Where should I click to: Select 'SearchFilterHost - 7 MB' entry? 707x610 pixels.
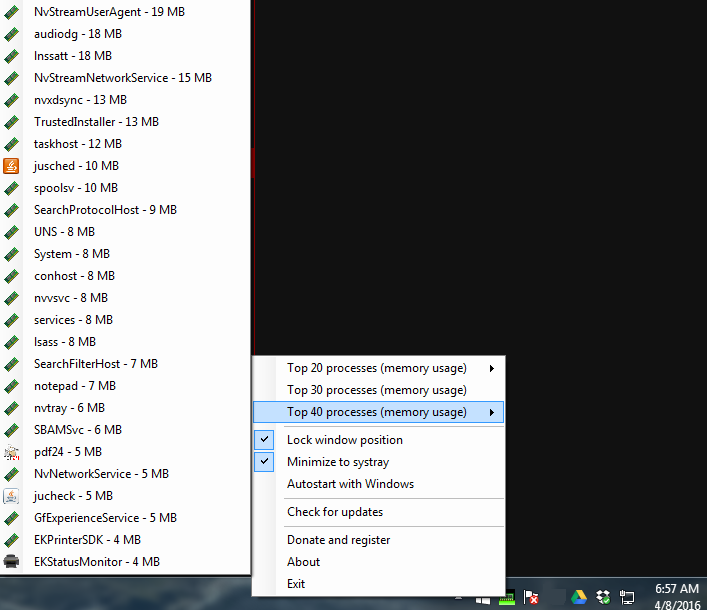point(125,364)
